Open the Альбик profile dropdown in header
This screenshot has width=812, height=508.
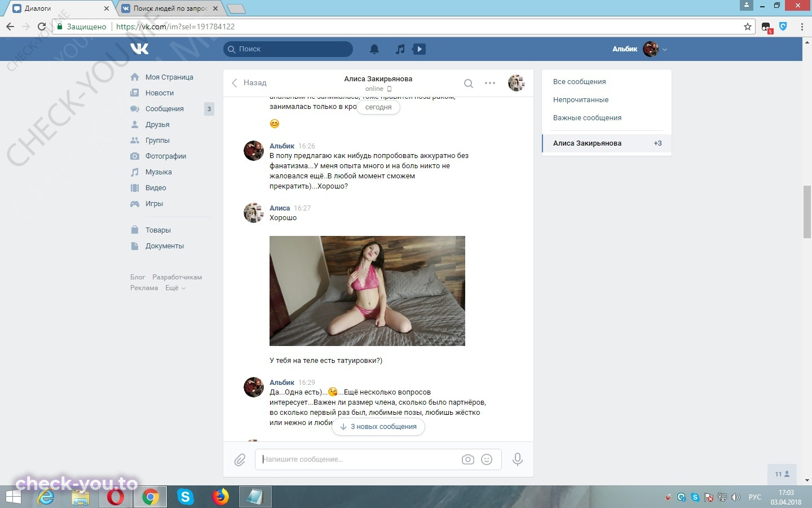(x=640, y=49)
